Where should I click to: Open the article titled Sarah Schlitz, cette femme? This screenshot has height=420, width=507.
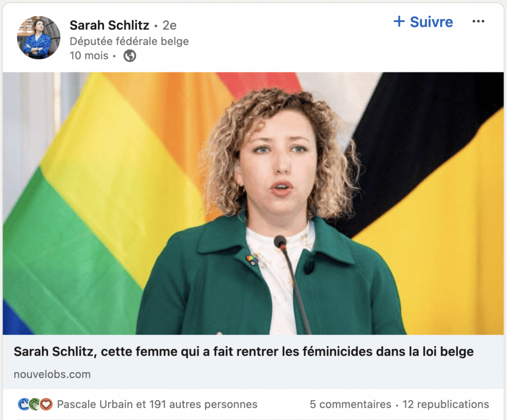pyautogui.click(x=244, y=351)
